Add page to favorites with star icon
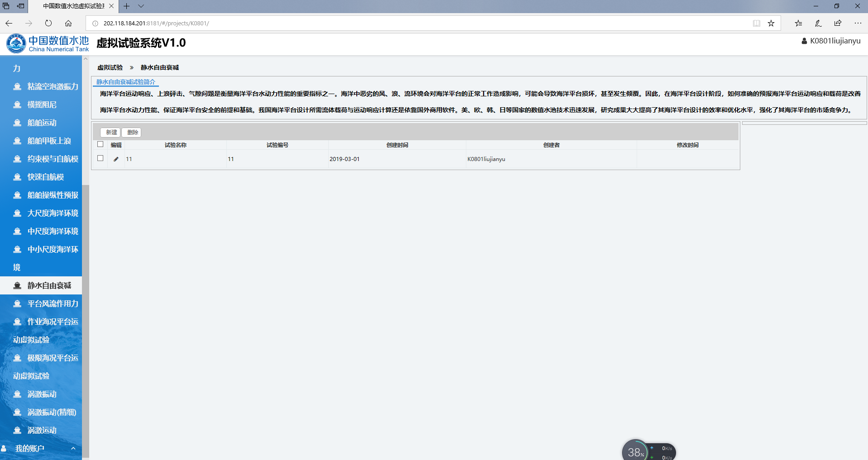The height and width of the screenshot is (460, 868). pyautogui.click(x=771, y=23)
